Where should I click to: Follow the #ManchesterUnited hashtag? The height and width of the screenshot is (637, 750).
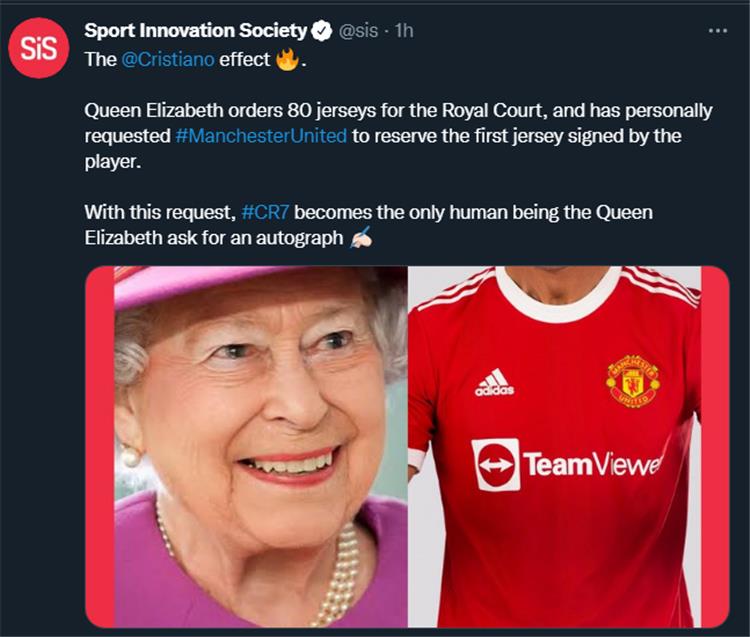(x=260, y=136)
